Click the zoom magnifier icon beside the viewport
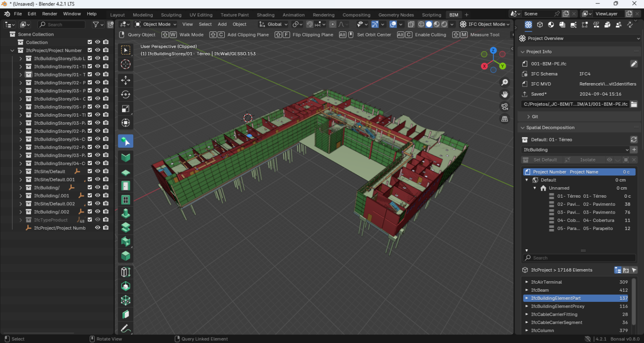The image size is (644, 343). [504, 82]
